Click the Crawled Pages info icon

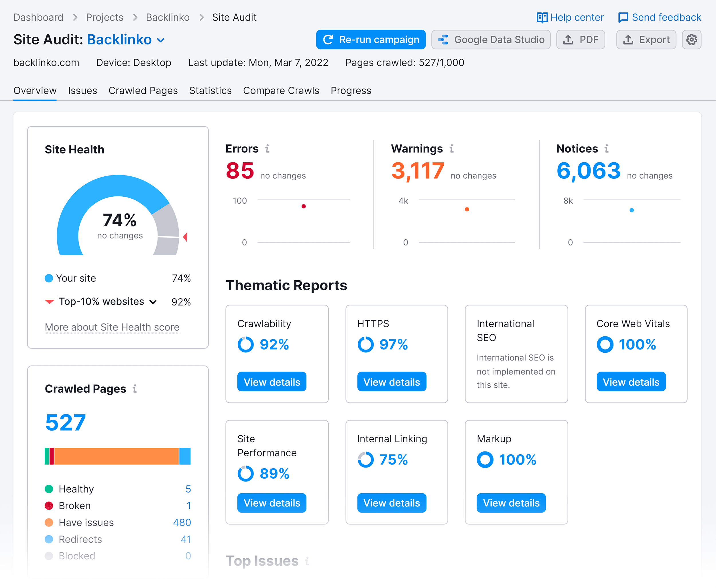click(x=135, y=388)
